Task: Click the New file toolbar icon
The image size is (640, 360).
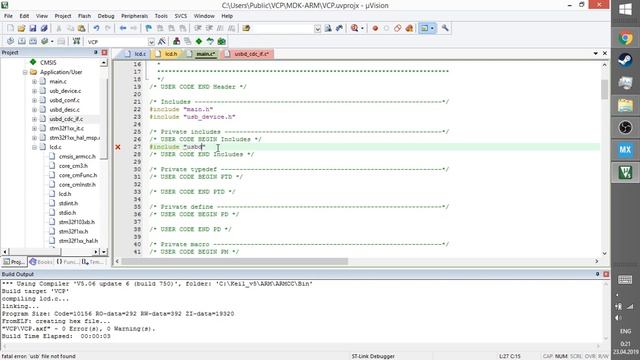Action: pos(10,28)
